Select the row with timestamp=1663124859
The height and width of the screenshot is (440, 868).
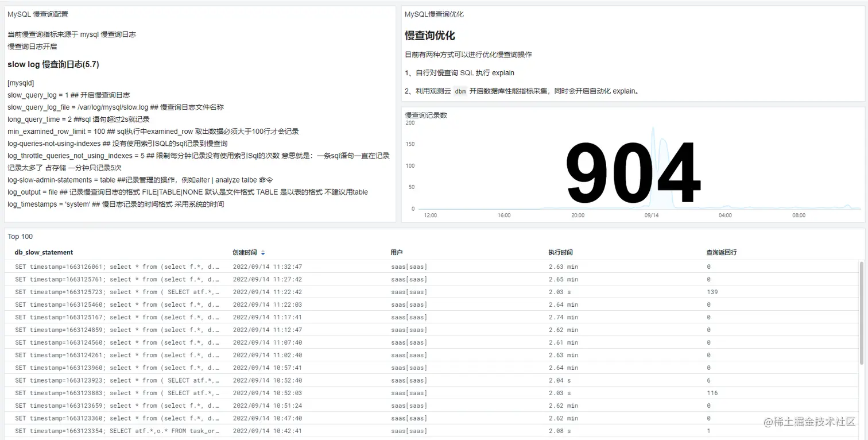pos(431,330)
